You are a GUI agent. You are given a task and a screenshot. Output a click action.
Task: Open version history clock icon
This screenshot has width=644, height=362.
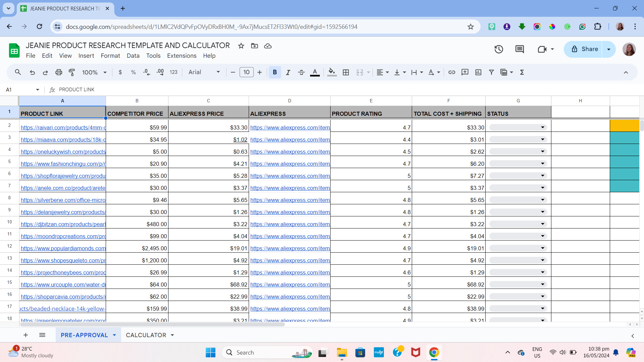pos(499,49)
